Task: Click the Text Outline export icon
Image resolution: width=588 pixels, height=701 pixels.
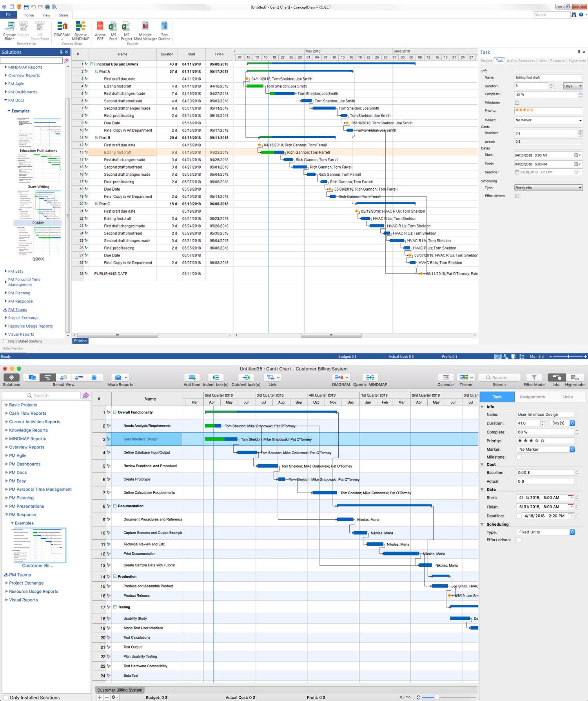Action: coord(164,27)
